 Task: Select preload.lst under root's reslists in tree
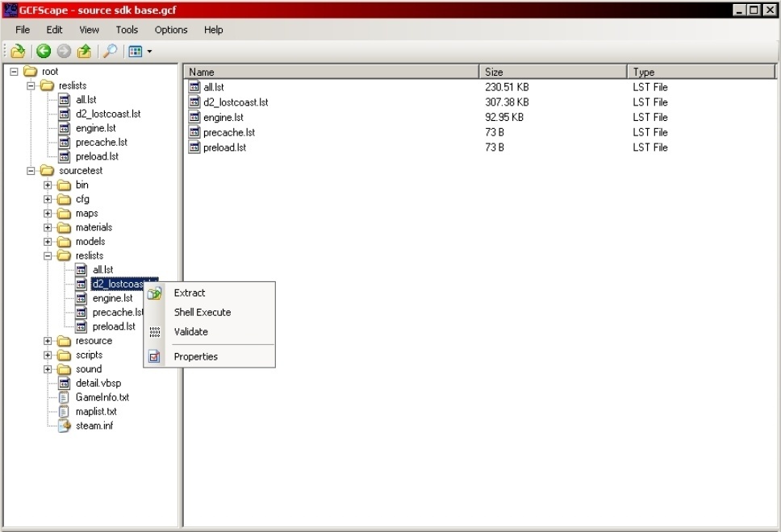(97, 156)
